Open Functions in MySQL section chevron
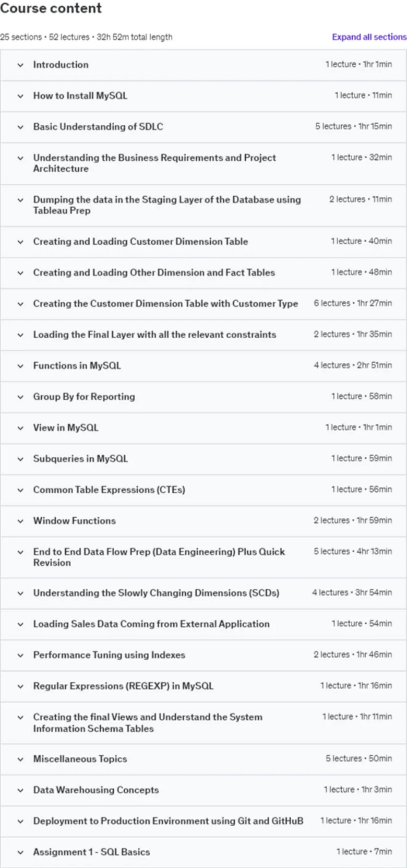The width and height of the screenshot is (407, 868). click(20, 366)
